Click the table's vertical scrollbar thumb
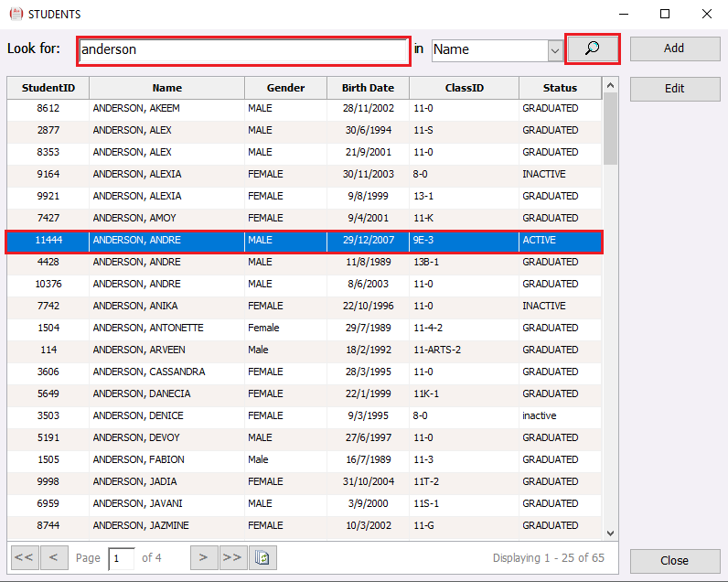The image size is (728, 582). [x=611, y=129]
